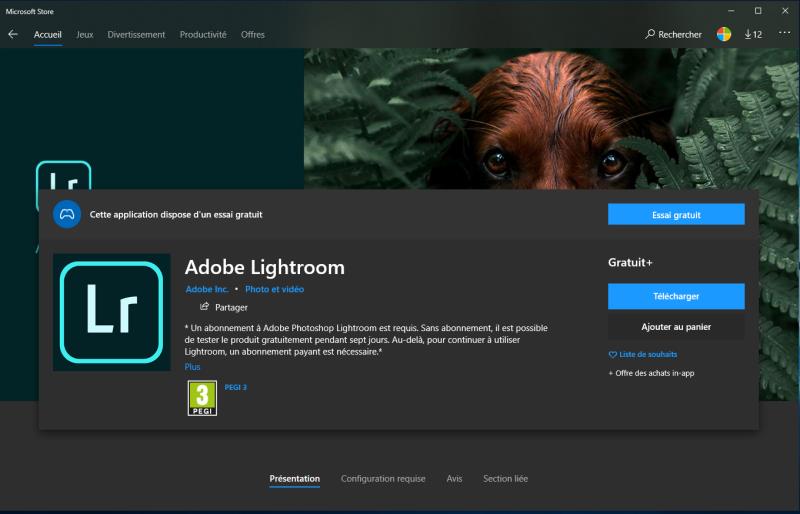Image resolution: width=800 pixels, height=514 pixels.
Task: Open the Offres tab
Action: 253,35
